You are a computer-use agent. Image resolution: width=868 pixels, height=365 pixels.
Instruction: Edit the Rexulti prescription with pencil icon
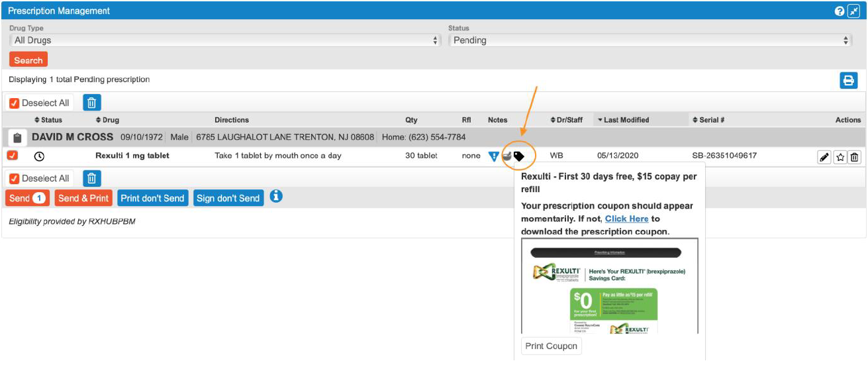(824, 157)
